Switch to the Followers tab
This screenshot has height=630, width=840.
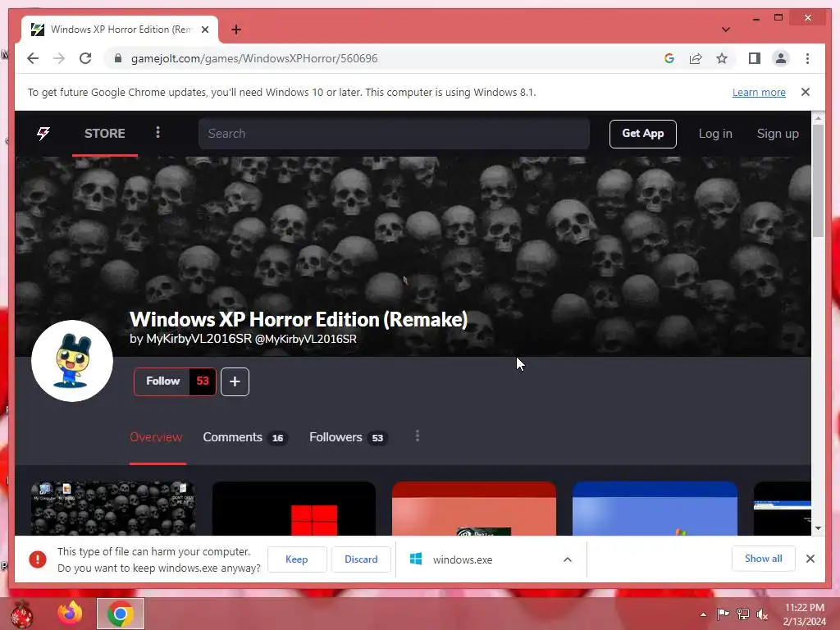(x=348, y=437)
